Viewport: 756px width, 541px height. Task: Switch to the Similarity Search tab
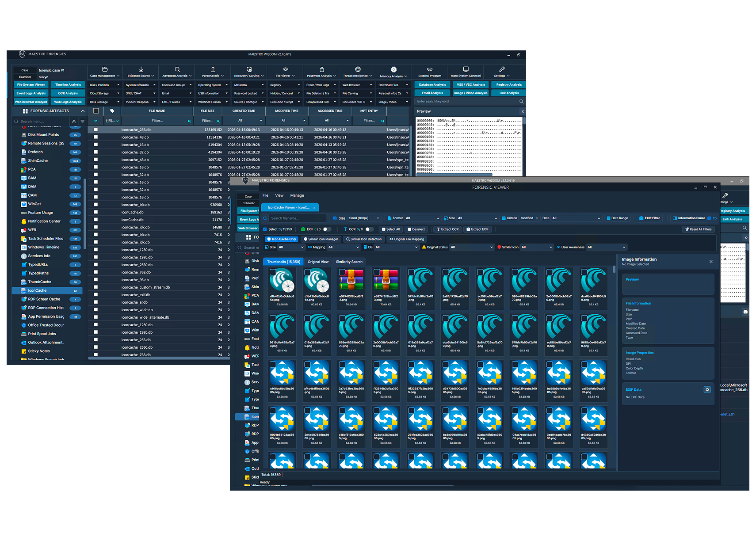[x=349, y=262]
